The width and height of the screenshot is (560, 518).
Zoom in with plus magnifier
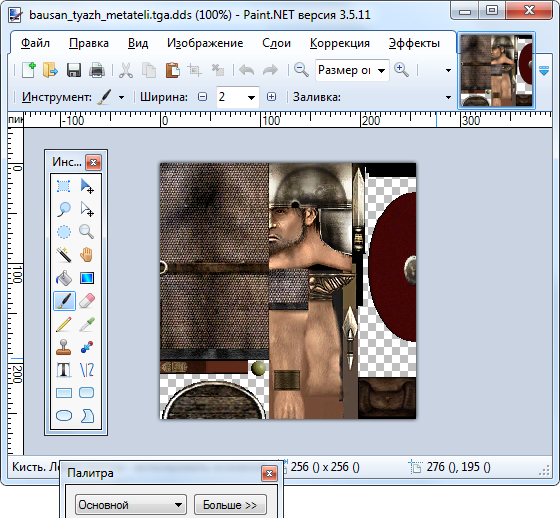click(x=401, y=70)
